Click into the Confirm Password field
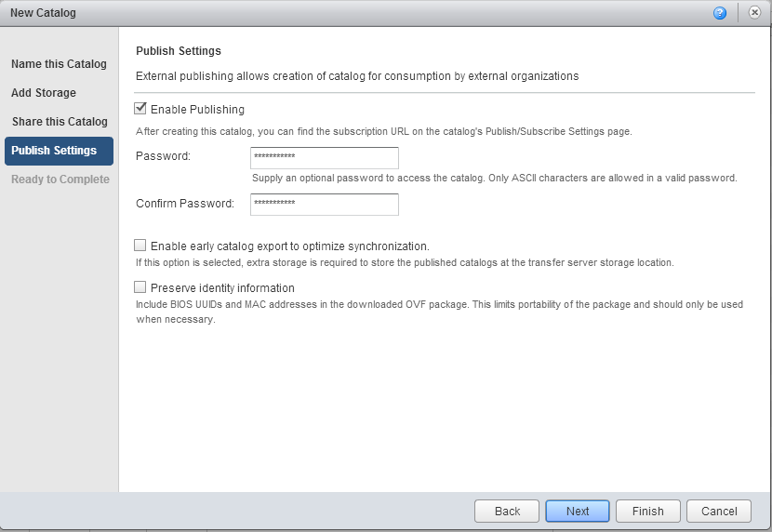 click(x=324, y=204)
